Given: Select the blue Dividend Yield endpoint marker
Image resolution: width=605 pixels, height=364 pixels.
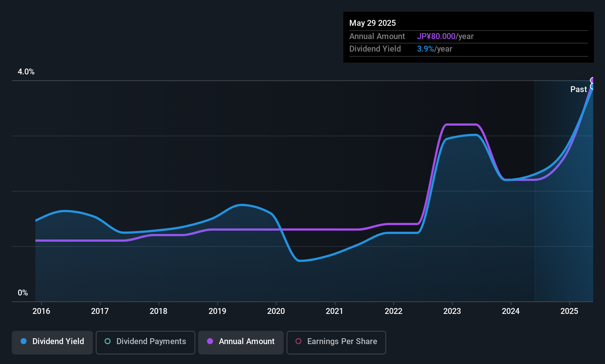Looking at the screenshot, I should pyautogui.click(x=593, y=86).
